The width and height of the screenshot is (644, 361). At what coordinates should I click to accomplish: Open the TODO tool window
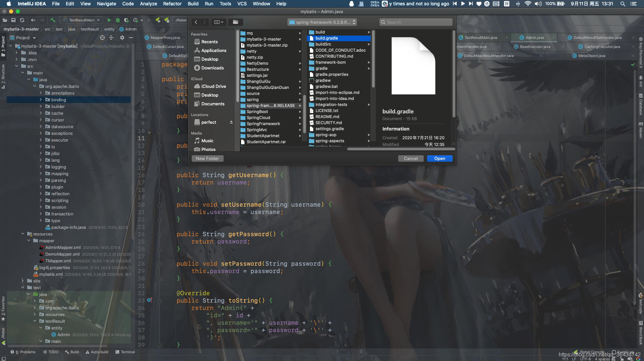pyautogui.click(x=51, y=352)
